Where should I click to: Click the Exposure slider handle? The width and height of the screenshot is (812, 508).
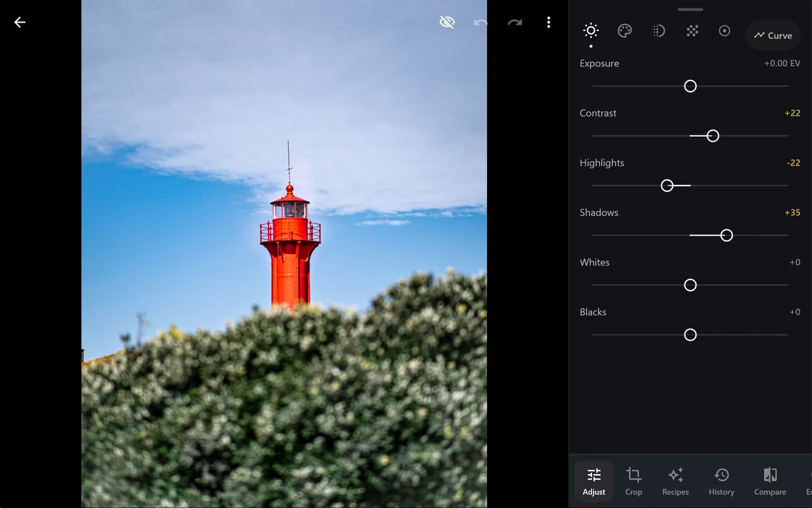[690, 86]
